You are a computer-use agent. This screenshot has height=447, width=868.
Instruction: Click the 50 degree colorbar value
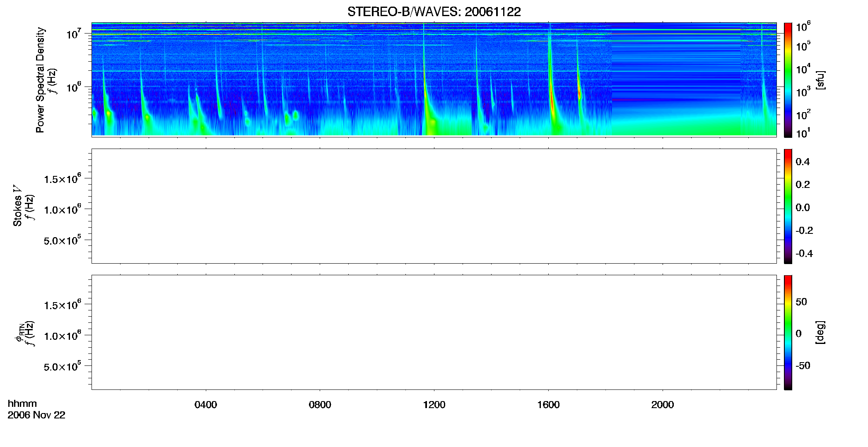coord(801,302)
